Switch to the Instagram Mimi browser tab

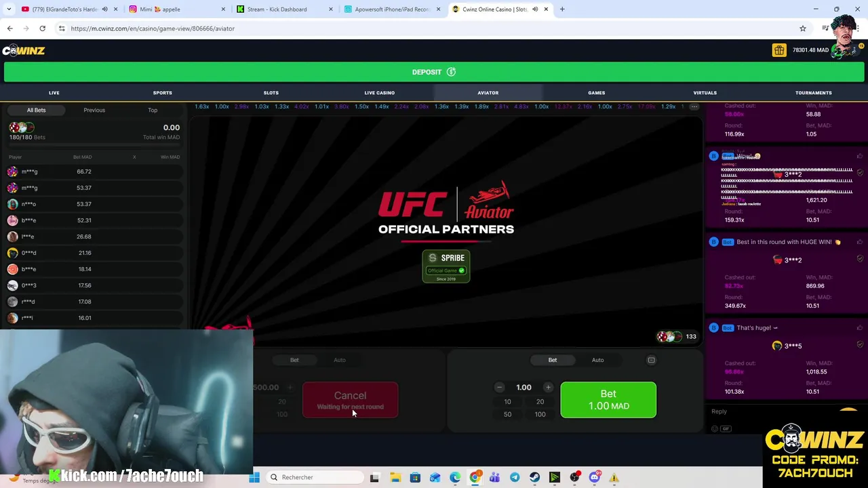[176, 9]
